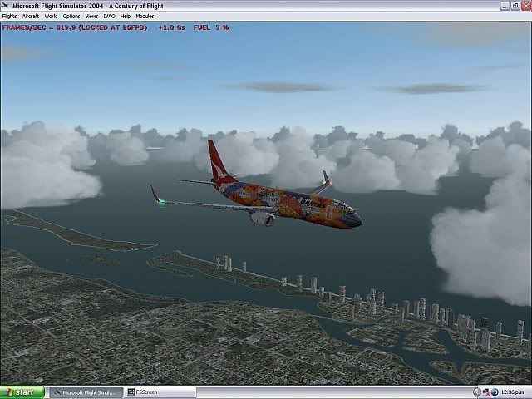
Task: Expand hidden system tray icons arrow
Action: pyautogui.click(x=475, y=392)
